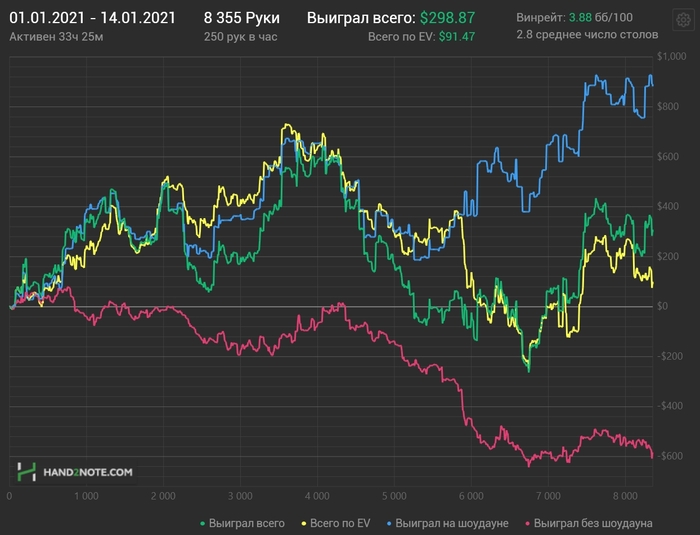Click the -$600 y-axis label
700x535 pixels.
point(670,456)
